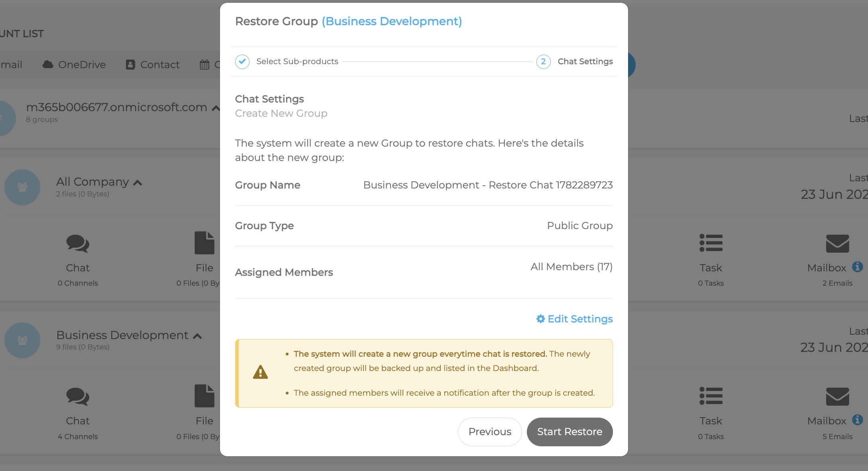Open Business Development File icon
868x471 pixels.
(204, 396)
